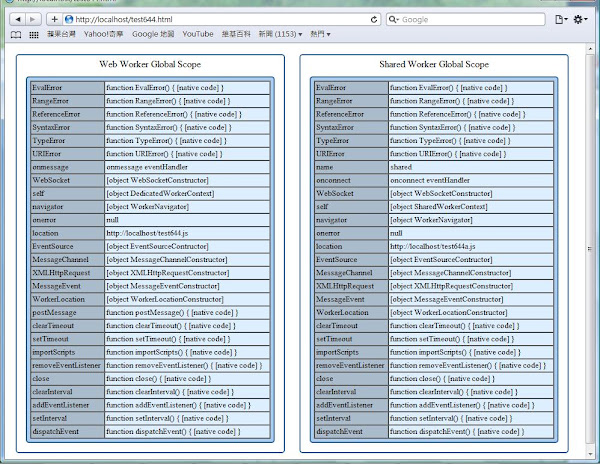The width and height of the screenshot is (600, 464).
Task: Click 'XMLHttpRequest' in Shared Worker table
Action: pyautogui.click(x=351, y=286)
